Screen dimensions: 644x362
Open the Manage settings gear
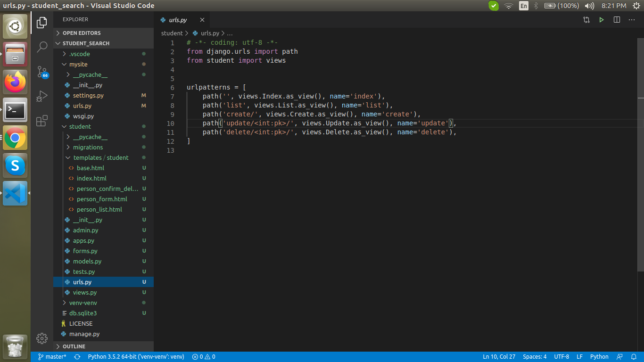42,338
